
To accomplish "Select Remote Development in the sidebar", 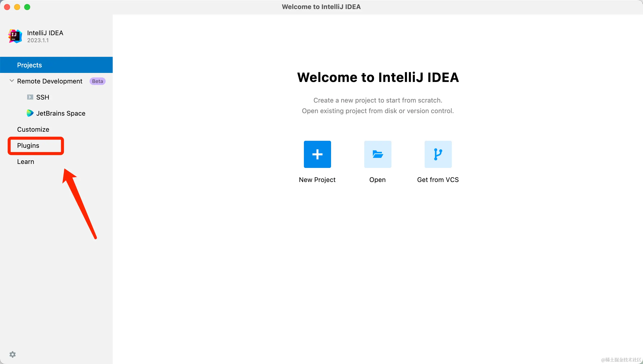I will [50, 81].
